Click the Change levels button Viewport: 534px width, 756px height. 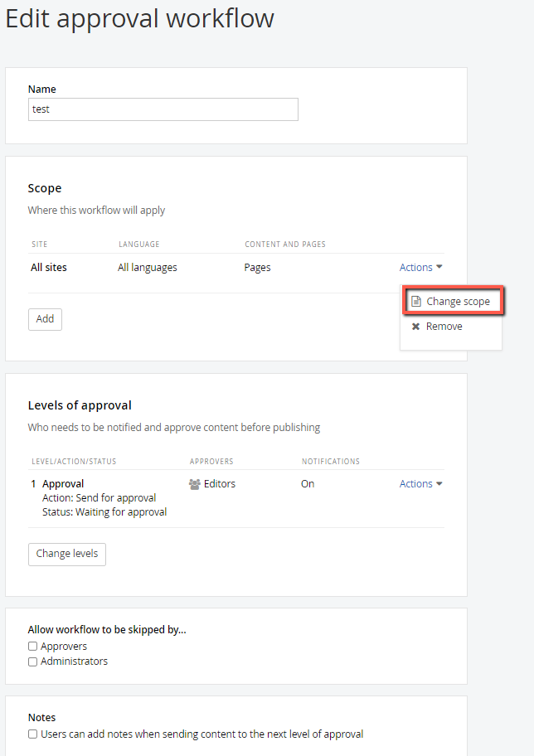point(67,554)
